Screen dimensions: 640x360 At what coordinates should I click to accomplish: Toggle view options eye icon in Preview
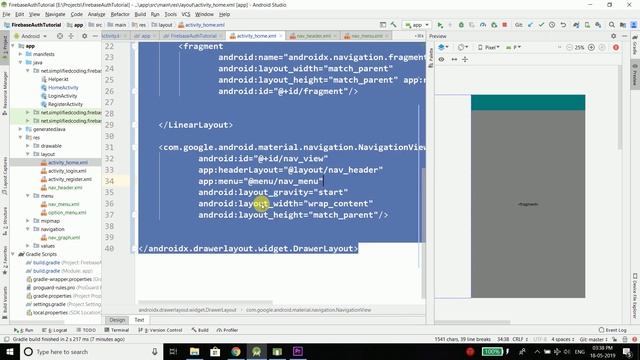441,60
